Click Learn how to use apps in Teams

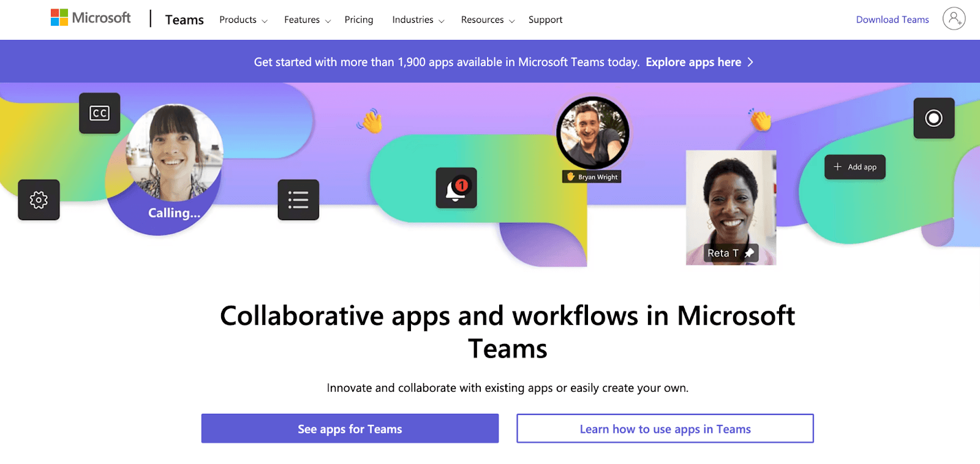pos(665,428)
